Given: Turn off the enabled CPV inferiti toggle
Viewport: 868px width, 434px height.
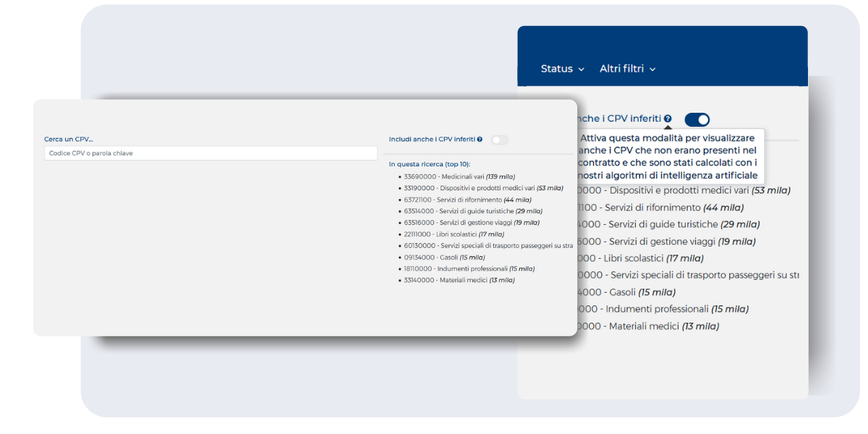Looking at the screenshot, I should point(697,119).
